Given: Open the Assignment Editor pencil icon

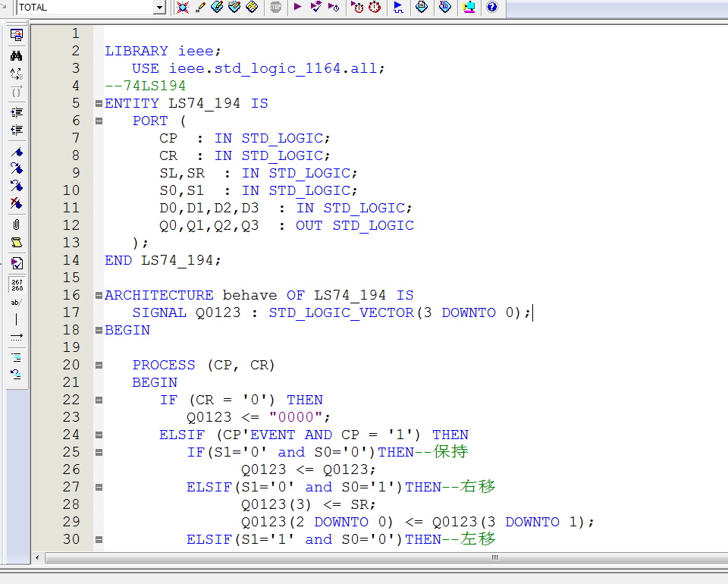Looking at the screenshot, I should tap(200, 7).
